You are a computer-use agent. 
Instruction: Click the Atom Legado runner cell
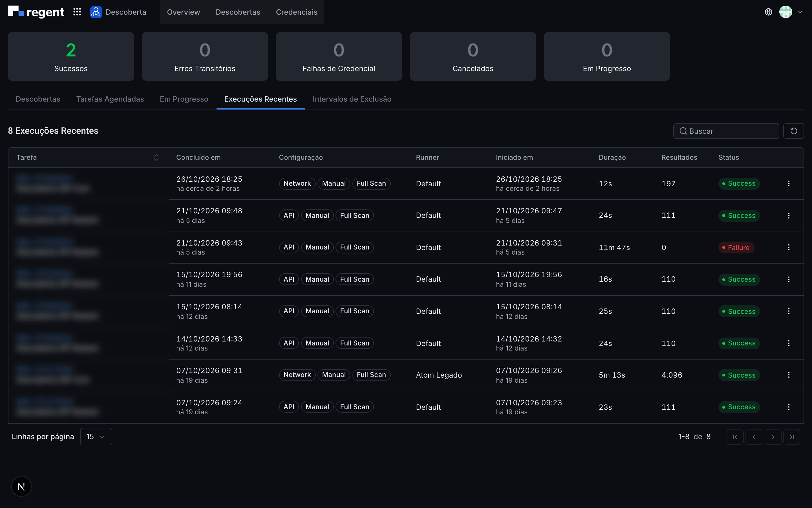pyautogui.click(x=439, y=375)
